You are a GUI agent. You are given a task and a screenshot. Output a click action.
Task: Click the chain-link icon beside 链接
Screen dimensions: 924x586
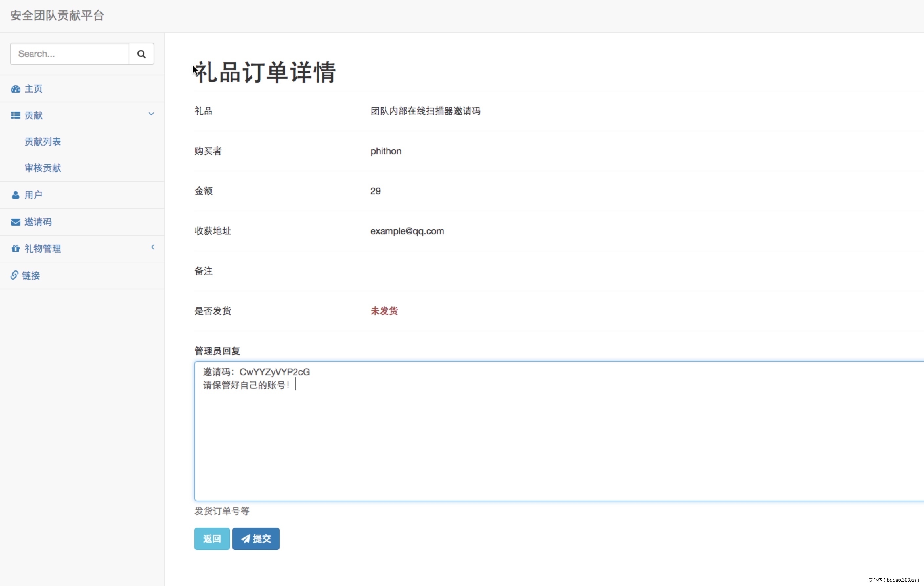pos(14,275)
